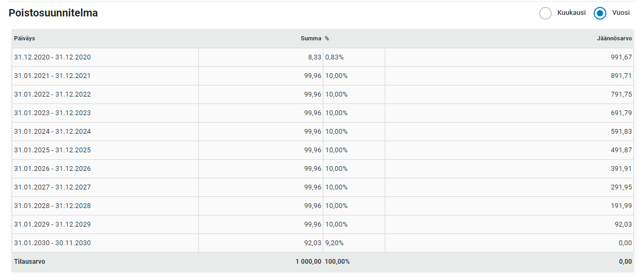Click the Päiväys column header
This screenshot has width=644, height=277.
pyautogui.click(x=25, y=39)
